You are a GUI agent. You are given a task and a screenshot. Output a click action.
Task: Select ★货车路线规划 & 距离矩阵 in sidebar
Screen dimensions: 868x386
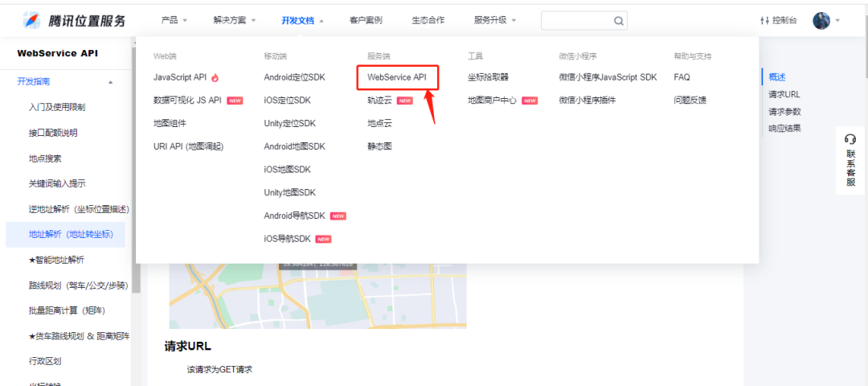79,336
